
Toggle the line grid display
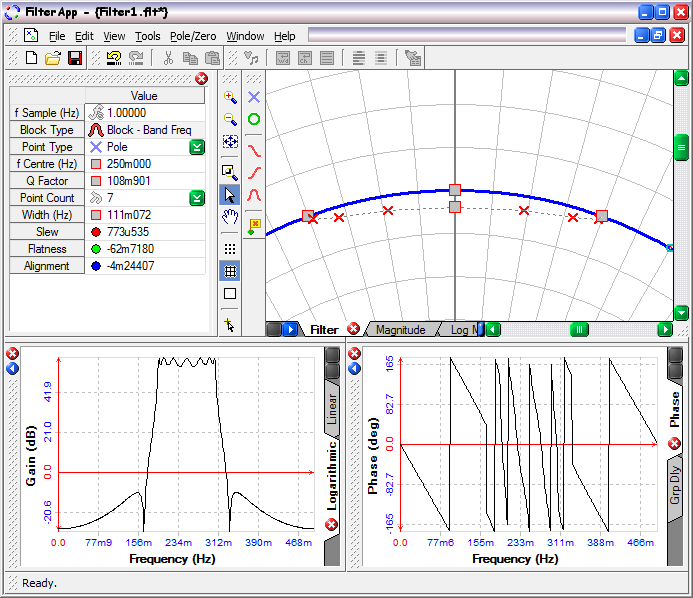pos(230,271)
